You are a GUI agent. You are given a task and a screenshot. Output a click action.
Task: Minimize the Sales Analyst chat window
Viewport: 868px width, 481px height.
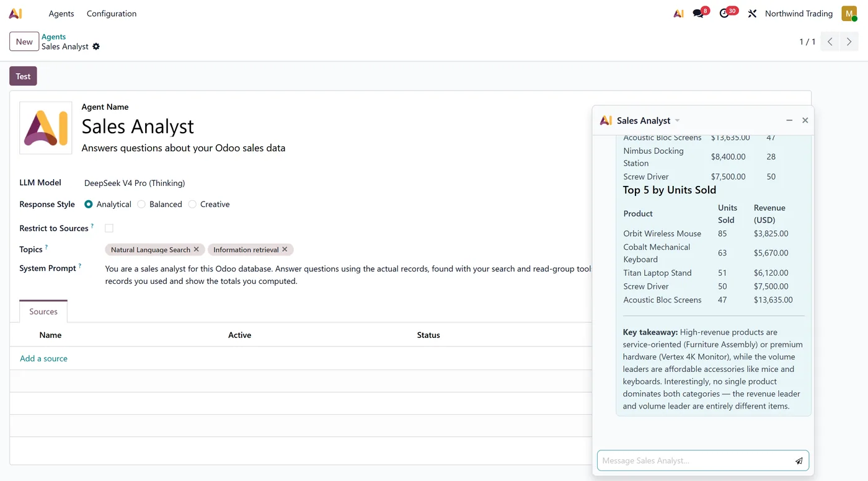[789, 120]
